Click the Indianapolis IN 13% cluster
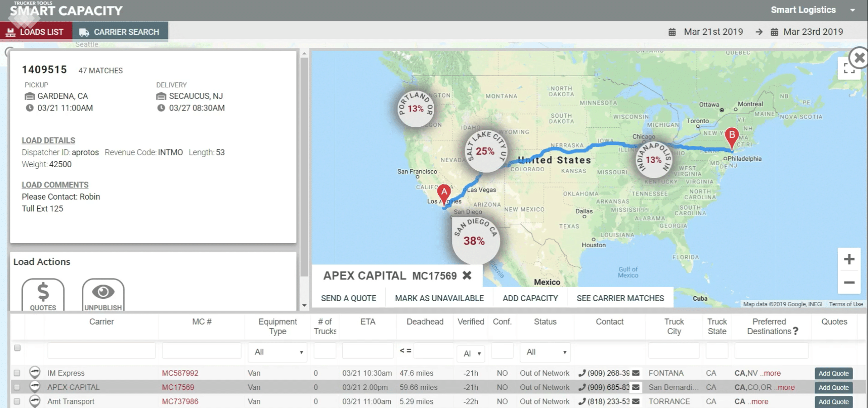The width and height of the screenshot is (868, 408). [653, 160]
